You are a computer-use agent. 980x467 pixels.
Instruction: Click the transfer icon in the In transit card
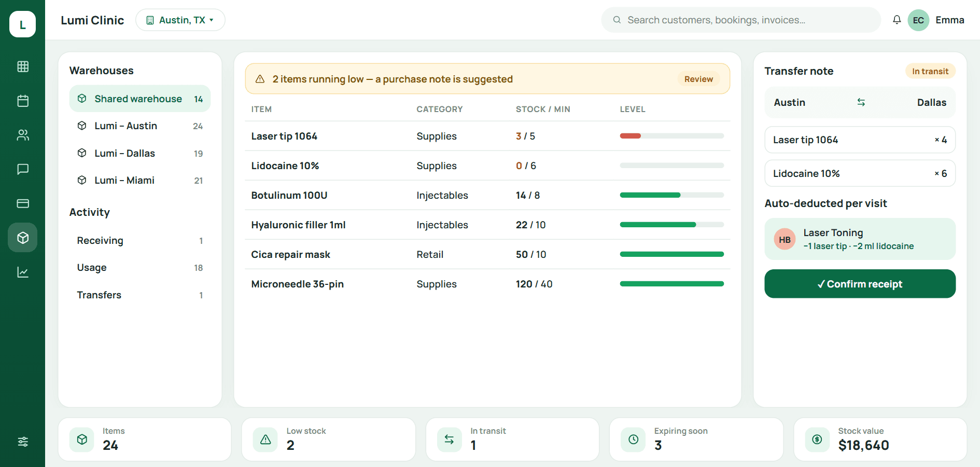coord(449,439)
